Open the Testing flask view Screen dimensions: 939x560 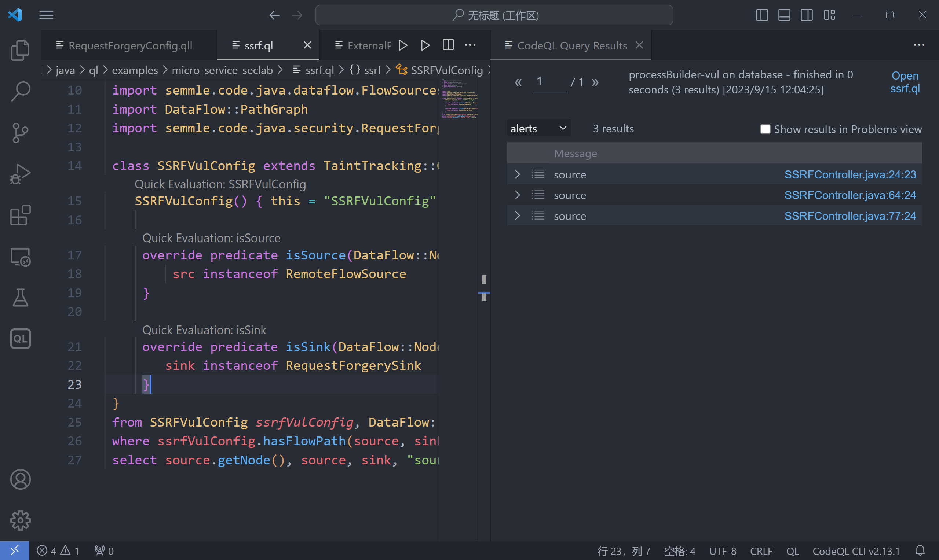tap(20, 298)
